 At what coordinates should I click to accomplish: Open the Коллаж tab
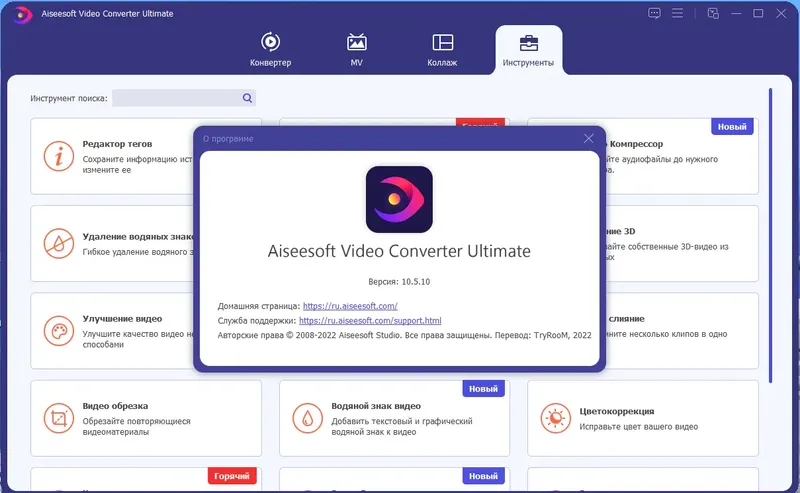[442, 50]
